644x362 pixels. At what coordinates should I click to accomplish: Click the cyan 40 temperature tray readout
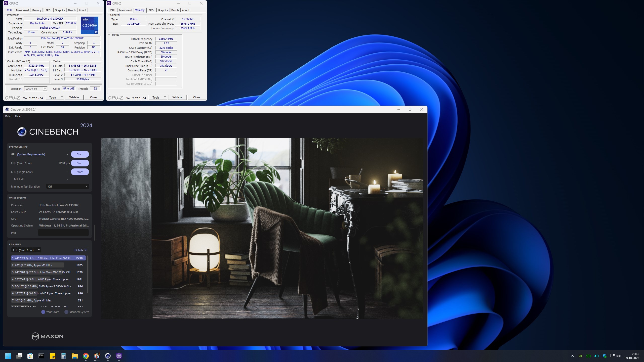point(596,356)
